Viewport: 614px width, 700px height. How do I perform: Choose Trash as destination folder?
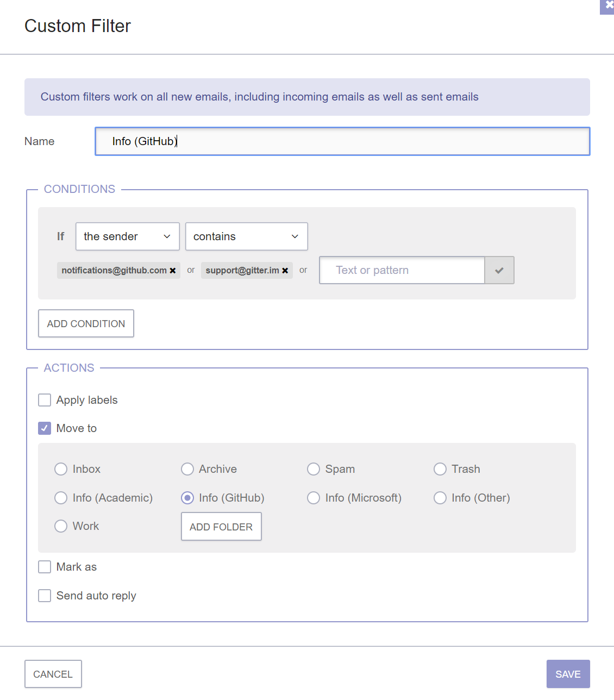point(440,469)
